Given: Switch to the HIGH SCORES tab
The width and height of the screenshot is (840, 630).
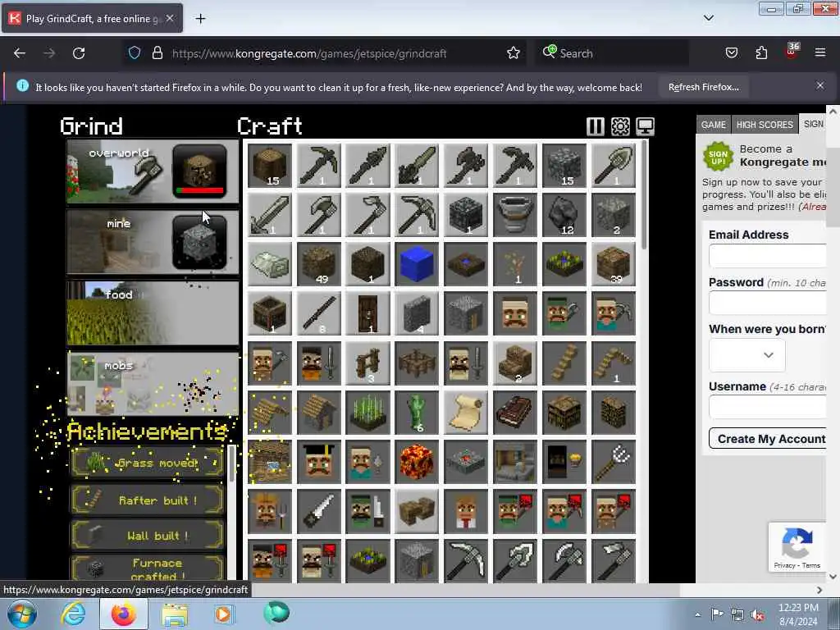Looking at the screenshot, I should coord(765,125).
